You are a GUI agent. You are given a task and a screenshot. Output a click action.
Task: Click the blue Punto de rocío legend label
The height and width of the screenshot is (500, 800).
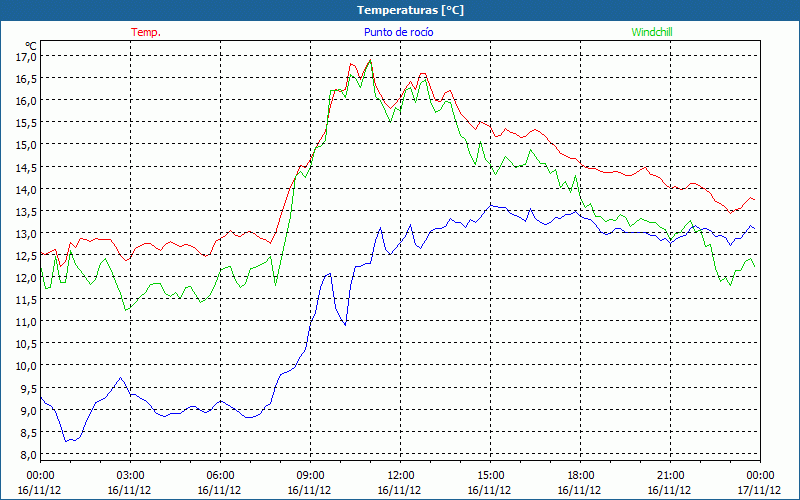[398, 32]
